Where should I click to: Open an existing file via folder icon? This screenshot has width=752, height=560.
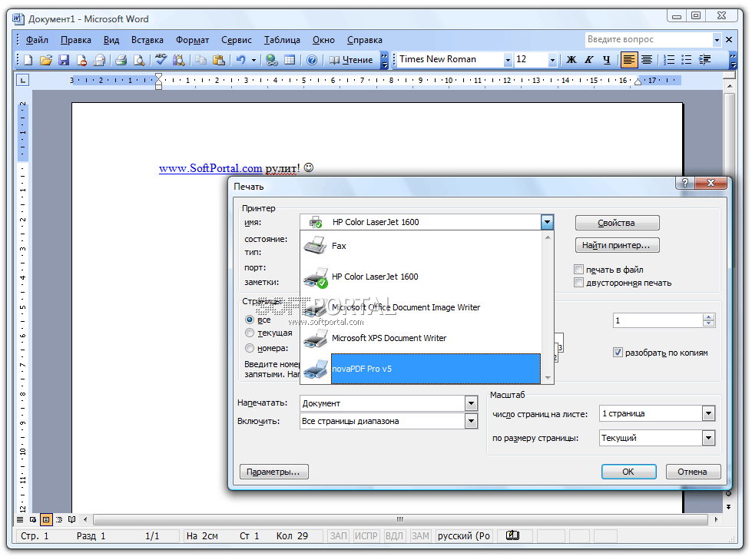[46, 59]
